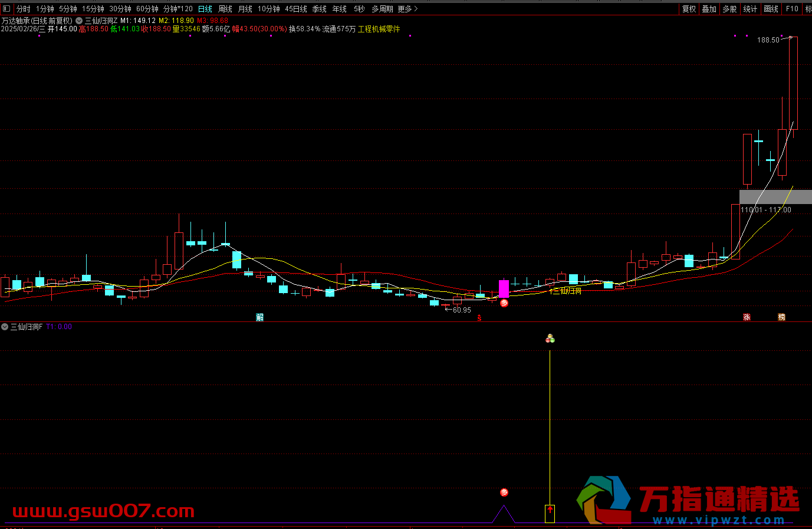Select the 分钟*120 period

point(178,9)
